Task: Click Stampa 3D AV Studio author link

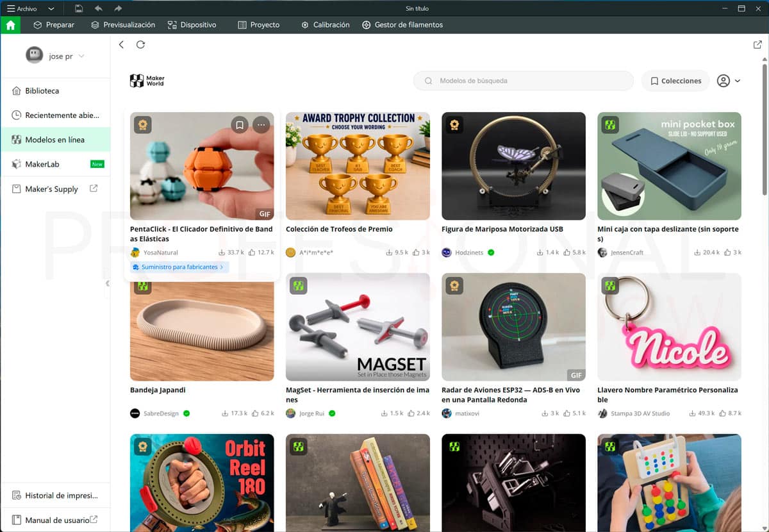Action: [641, 413]
